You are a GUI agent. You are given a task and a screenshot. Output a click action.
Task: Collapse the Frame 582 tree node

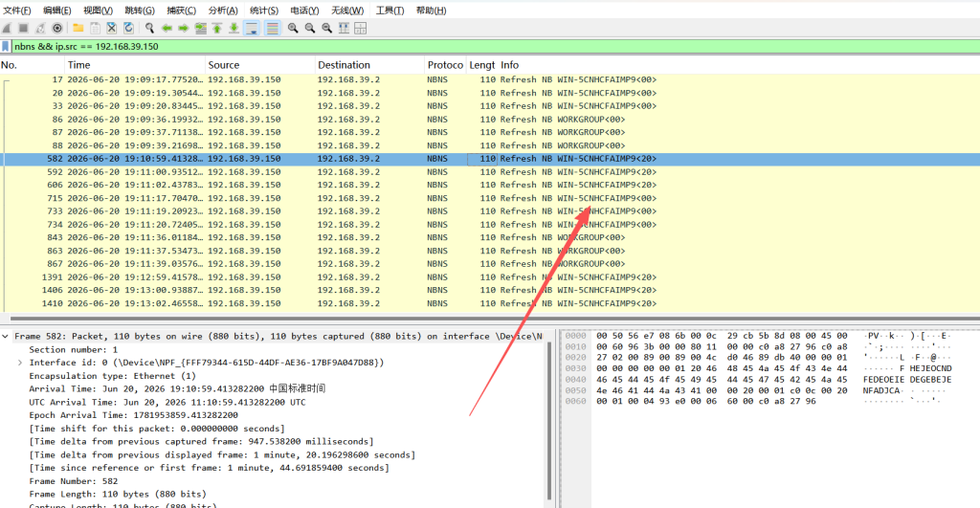[6, 336]
